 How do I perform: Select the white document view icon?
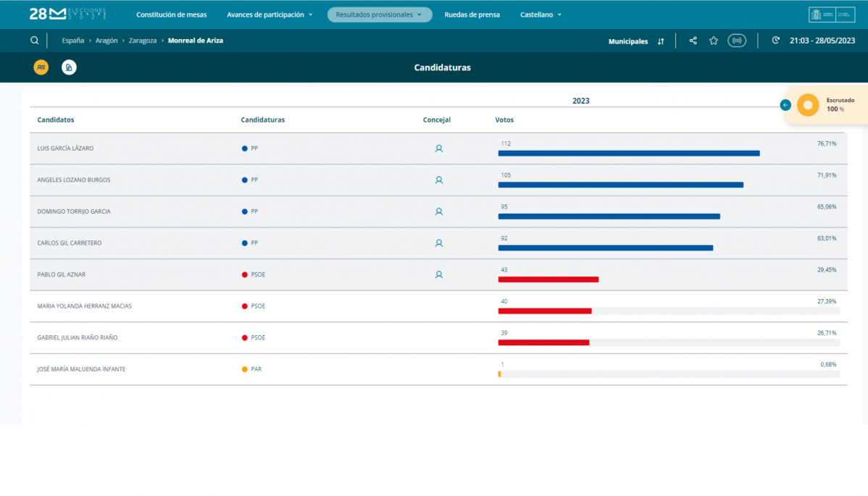[x=69, y=67]
